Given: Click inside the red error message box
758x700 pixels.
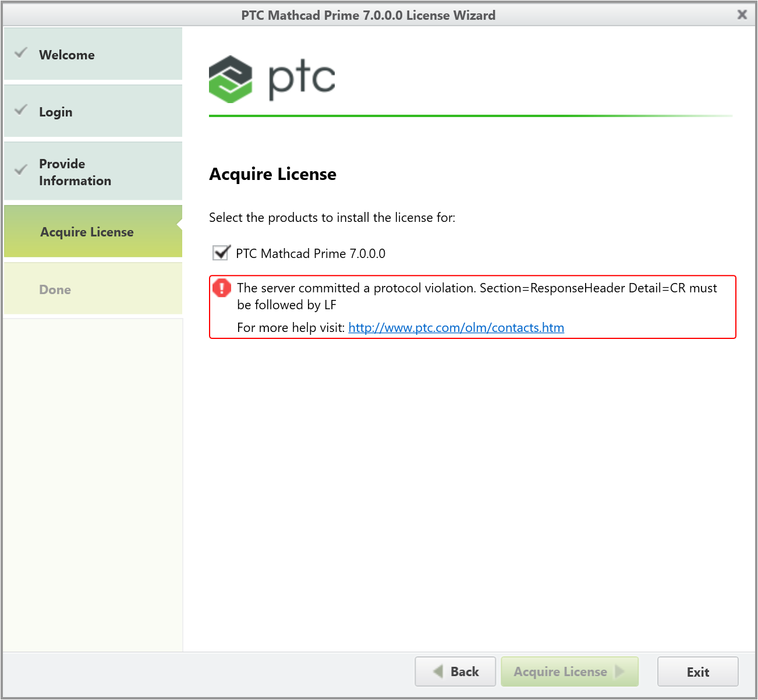Looking at the screenshot, I should [472, 307].
